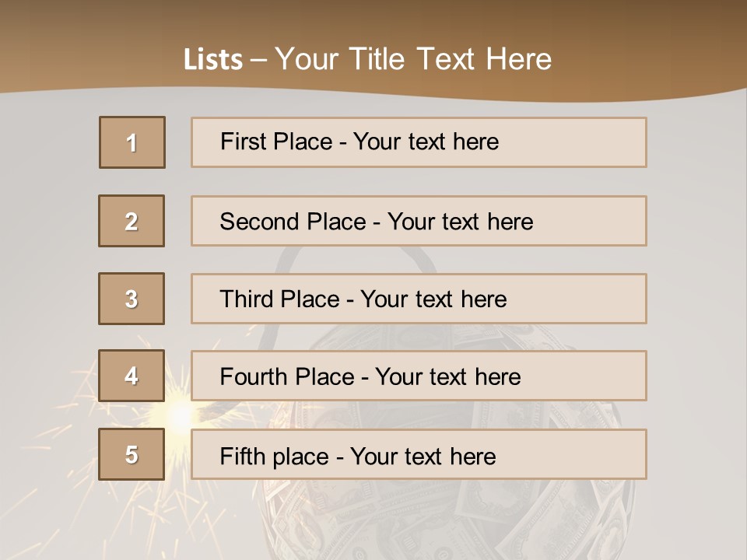Click the word 'Third' in the list
Image resolution: width=747 pixels, height=560 pixels.
[x=247, y=299]
